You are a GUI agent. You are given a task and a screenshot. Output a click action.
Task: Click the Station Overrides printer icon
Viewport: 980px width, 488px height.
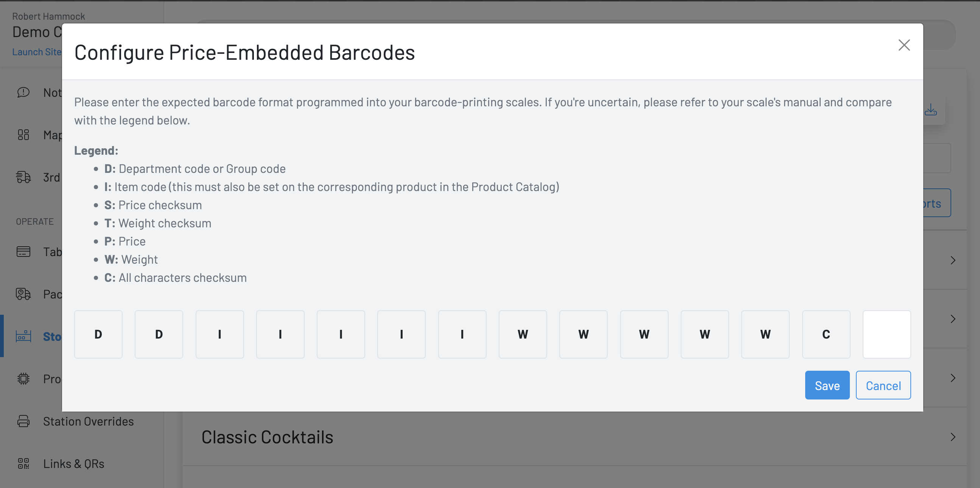[23, 421]
